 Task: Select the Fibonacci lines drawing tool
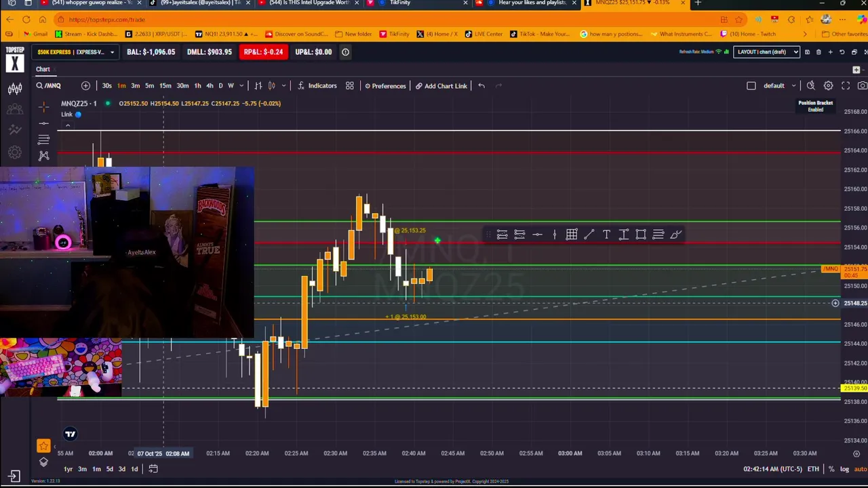click(x=43, y=140)
